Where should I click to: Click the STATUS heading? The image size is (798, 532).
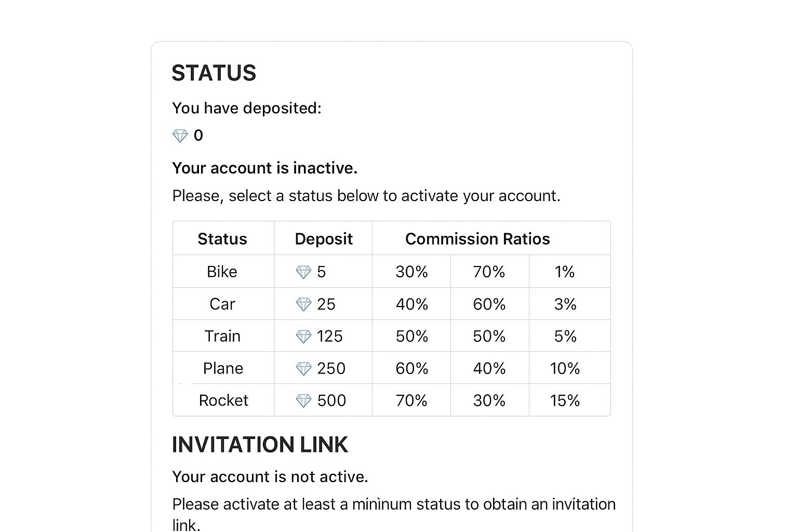(214, 73)
